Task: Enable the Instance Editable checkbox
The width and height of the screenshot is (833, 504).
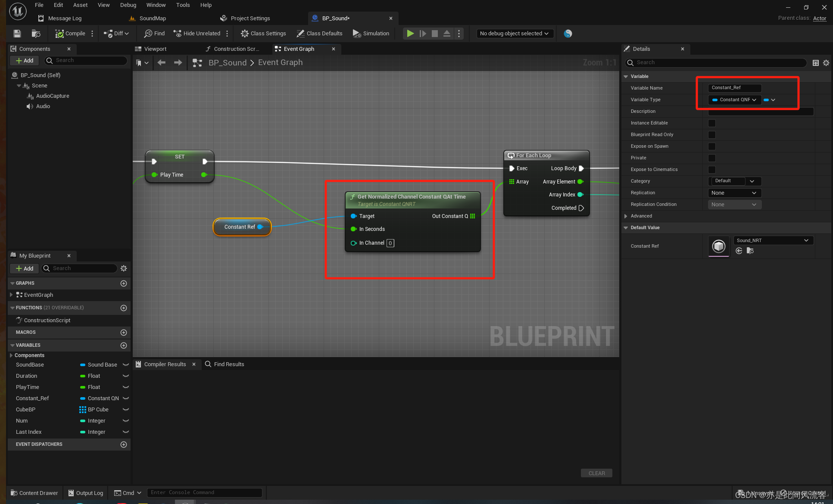Action: [x=712, y=123]
